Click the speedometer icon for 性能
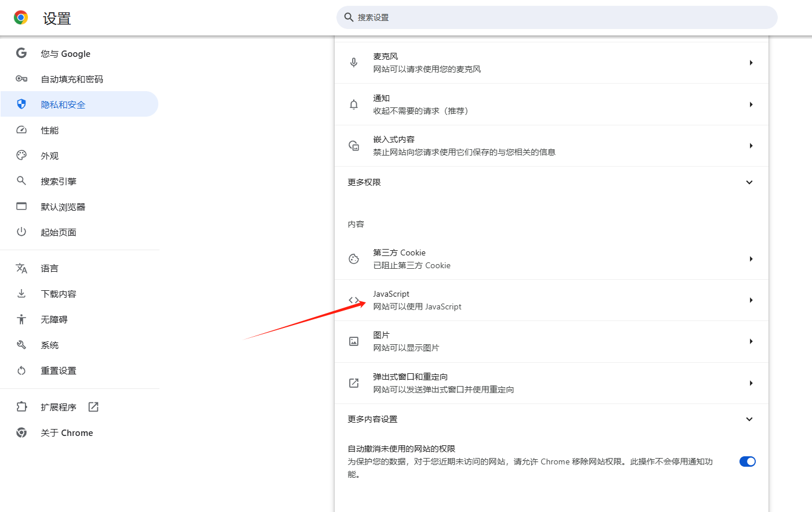Image resolution: width=812 pixels, height=512 pixels. coord(21,130)
